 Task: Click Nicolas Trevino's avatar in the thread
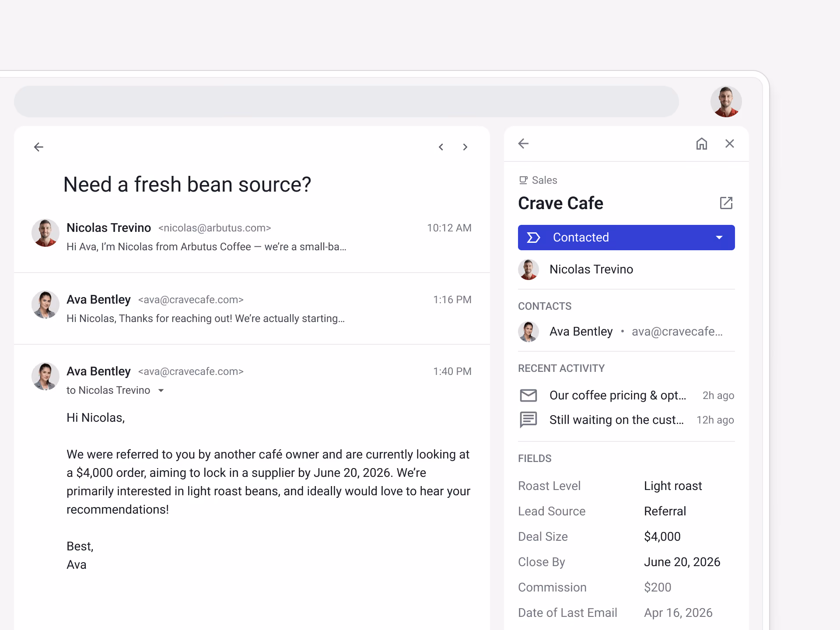pyautogui.click(x=45, y=233)
